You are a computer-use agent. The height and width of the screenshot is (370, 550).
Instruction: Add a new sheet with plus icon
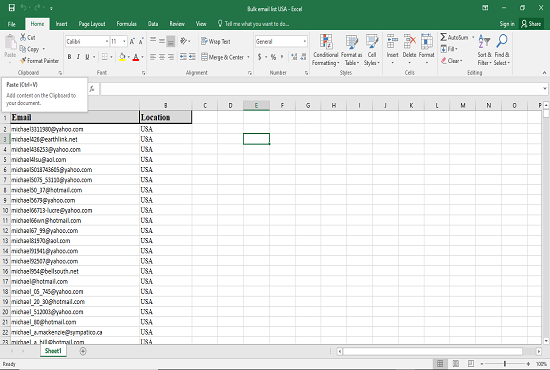point(83,351)
